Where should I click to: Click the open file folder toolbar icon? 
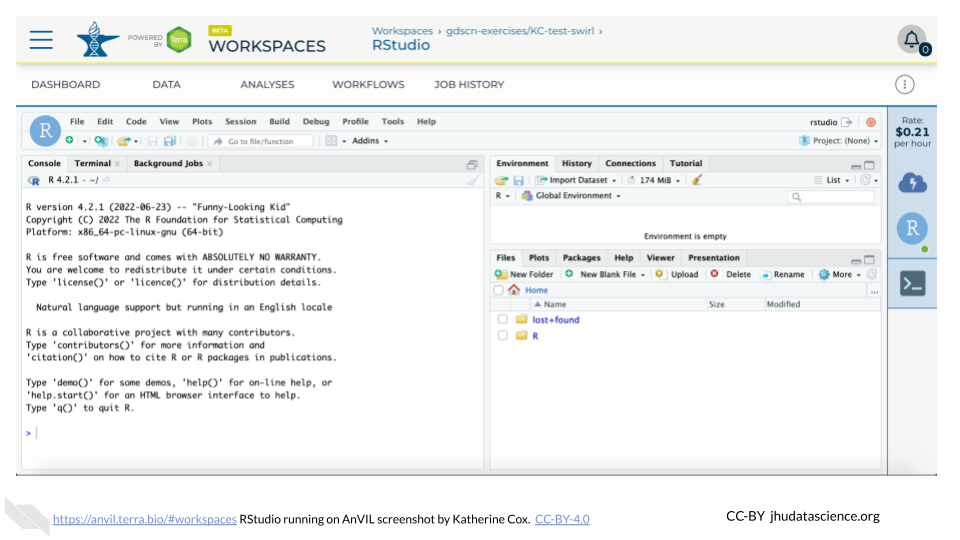tap(123, 141)
